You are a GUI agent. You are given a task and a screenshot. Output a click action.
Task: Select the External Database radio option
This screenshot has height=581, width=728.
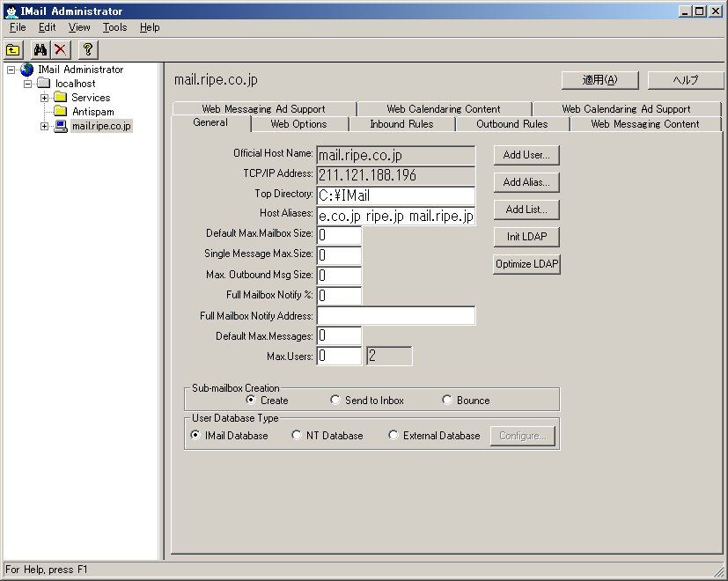coord(393,435)
